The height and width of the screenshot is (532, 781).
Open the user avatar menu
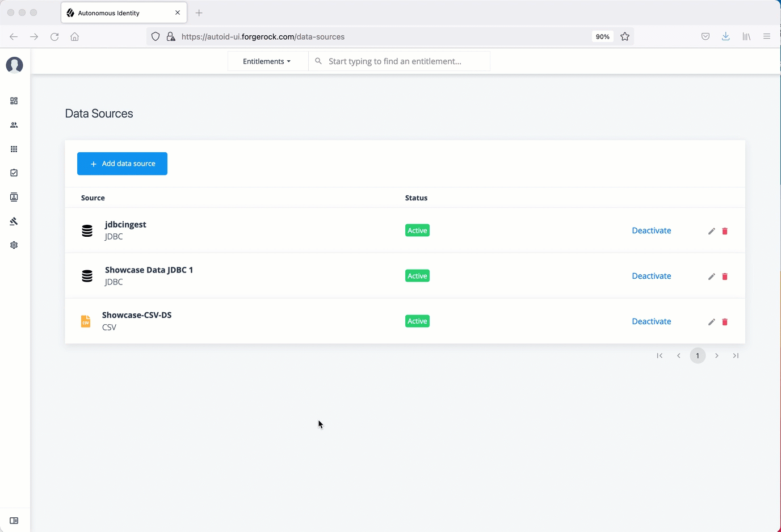pyautogui.click(x=14, y=65)
